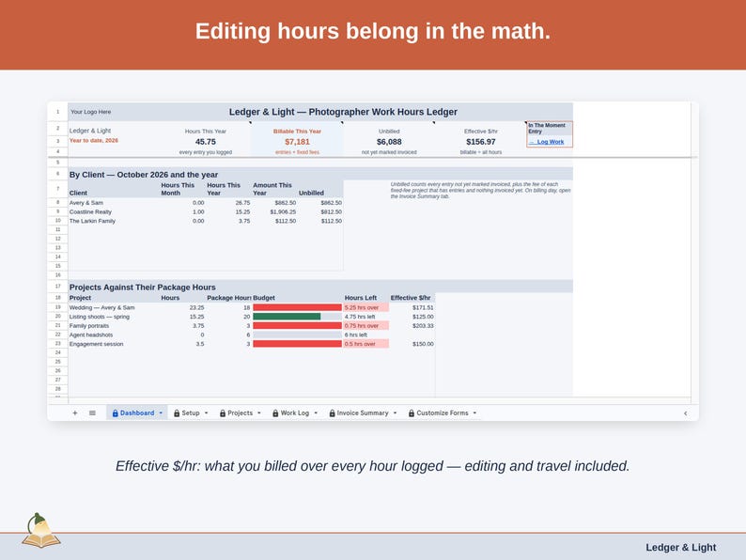Screen dimensions: 746x560
Task: Select the 'Your Logo Here' cell
Action: click(90, 112)
